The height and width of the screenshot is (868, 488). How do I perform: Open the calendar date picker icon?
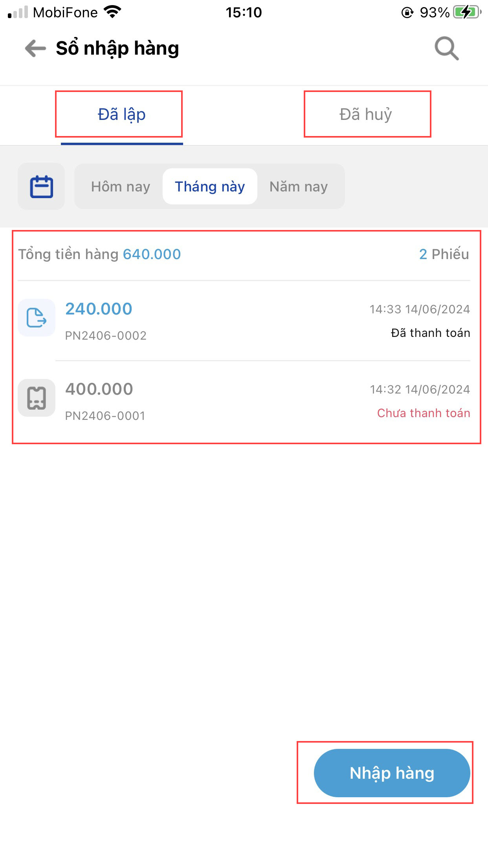(x=41, y=186)
